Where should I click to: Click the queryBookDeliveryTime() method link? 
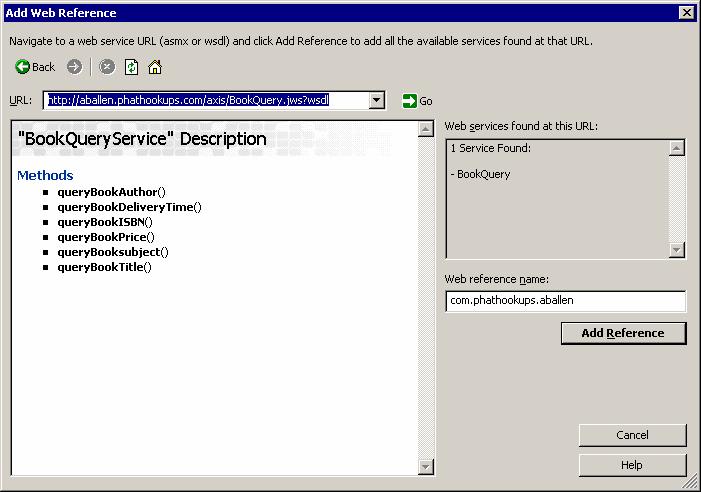[x=130, y=207]
